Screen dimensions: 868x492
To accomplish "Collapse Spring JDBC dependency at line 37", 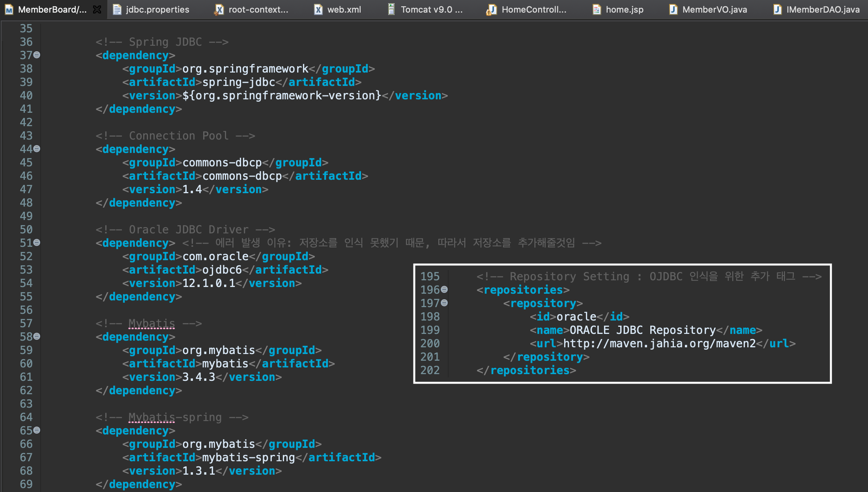I will tap(37, 55).
